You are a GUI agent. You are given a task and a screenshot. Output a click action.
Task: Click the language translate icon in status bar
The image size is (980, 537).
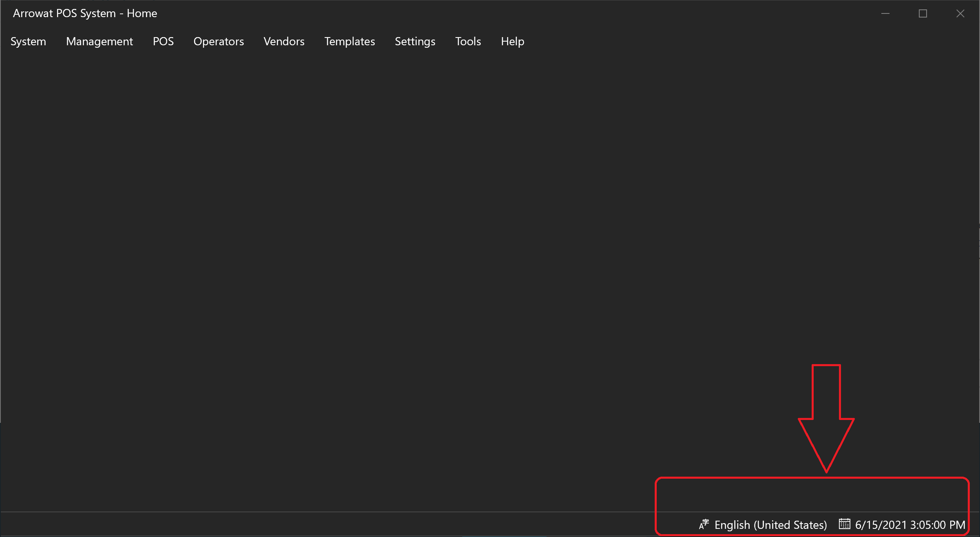pyautogui.click(x=704, y=524)
